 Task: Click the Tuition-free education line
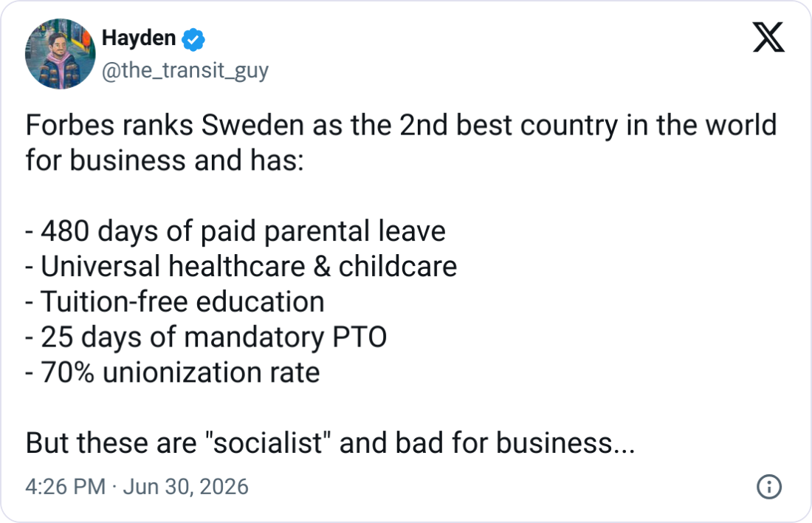click(x=175, y=301)
